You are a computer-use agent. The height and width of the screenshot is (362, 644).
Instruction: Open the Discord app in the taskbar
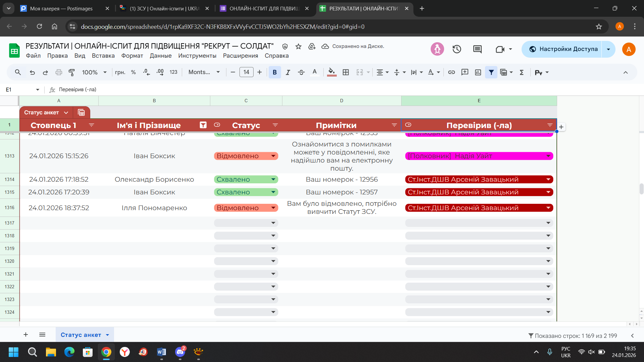(x=180, y=352)
